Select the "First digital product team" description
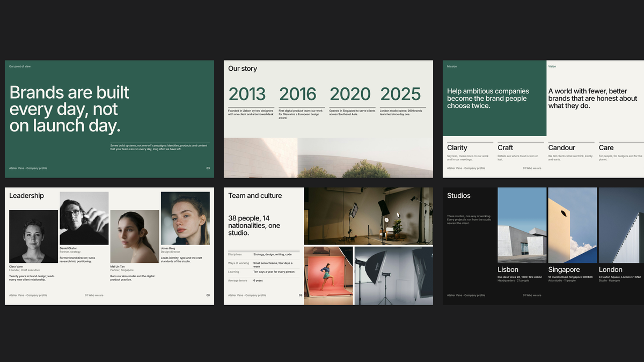The image size is (644, 362). (x=301, y=114)
